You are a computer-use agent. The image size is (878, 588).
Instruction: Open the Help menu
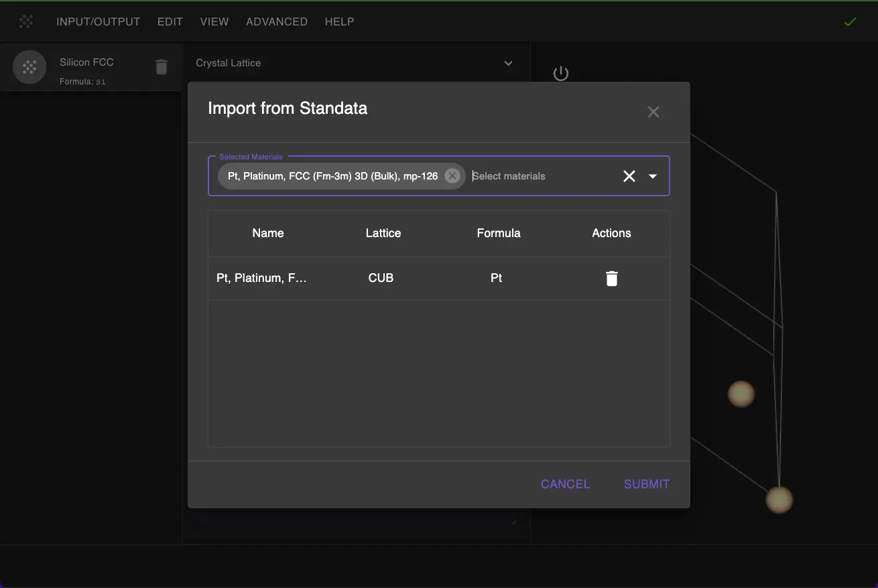[339, 22]
